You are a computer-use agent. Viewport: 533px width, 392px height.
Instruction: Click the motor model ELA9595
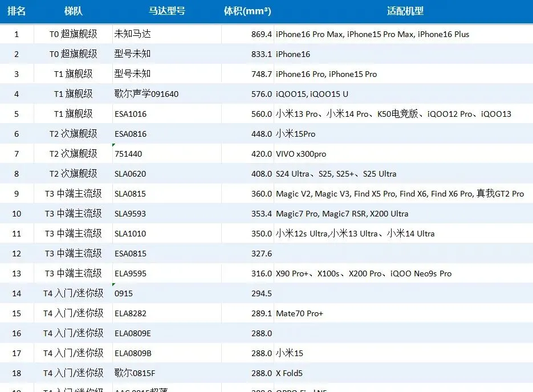[x=131, y=274]
